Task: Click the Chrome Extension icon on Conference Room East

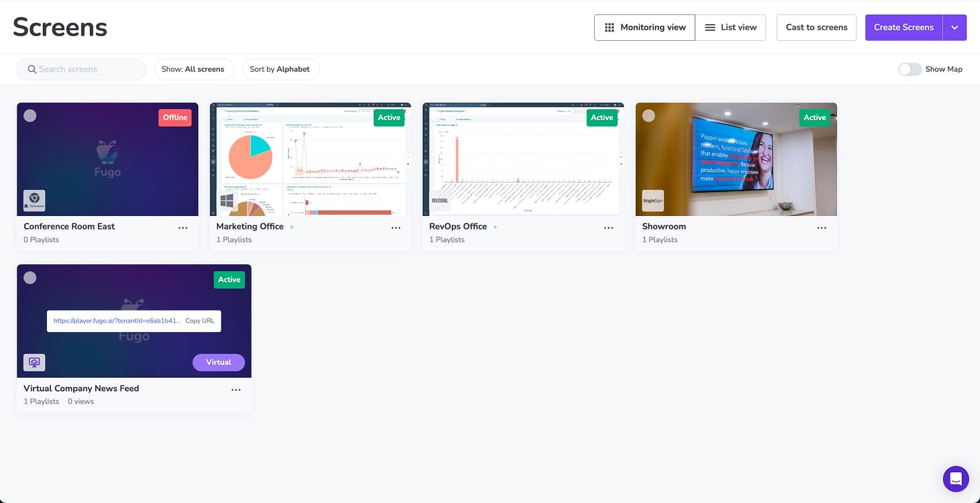Action: point(34,201)
